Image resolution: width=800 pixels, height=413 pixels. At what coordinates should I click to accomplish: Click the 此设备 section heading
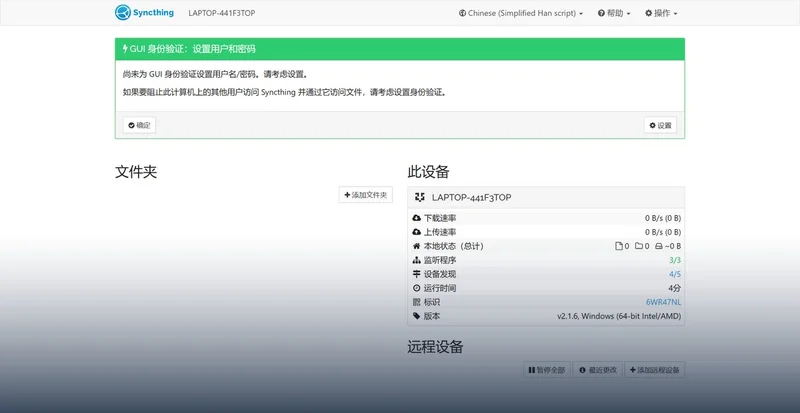tap(429, 172)
